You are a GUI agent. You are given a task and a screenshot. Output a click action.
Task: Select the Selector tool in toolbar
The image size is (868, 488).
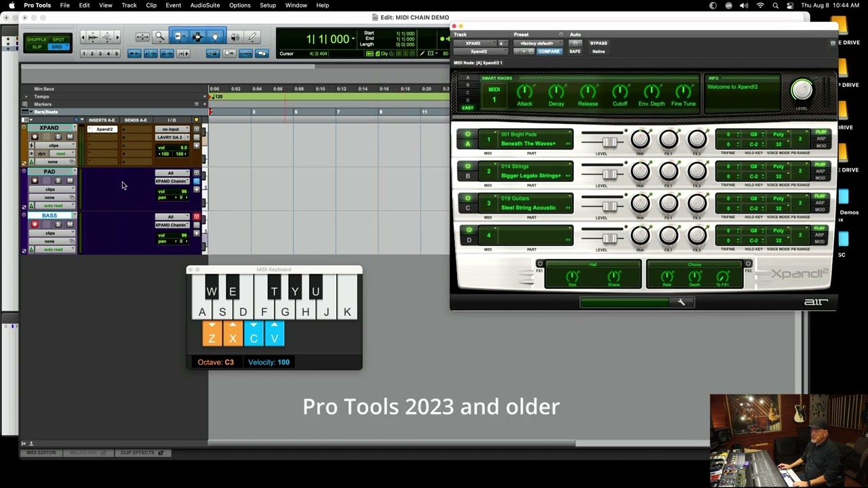pos(197,37)
